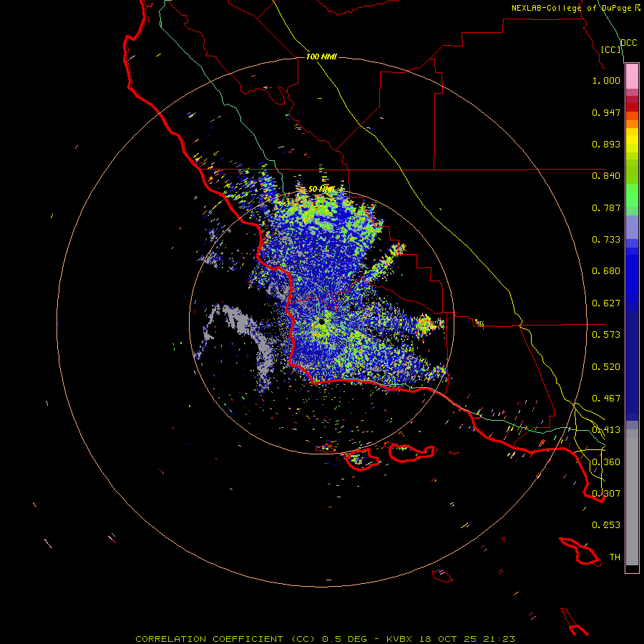This screenshot has height=644, width=644.
Task: Click the 0.947 scale value
Action: 606,112
